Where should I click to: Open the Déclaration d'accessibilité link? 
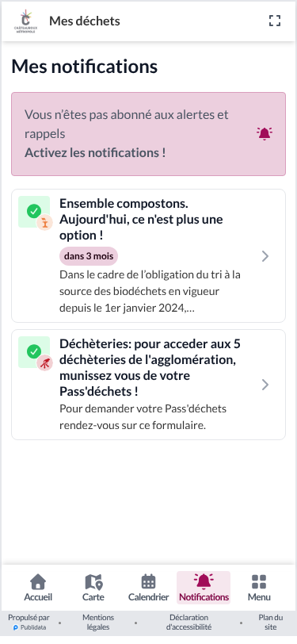pos(189,623)
